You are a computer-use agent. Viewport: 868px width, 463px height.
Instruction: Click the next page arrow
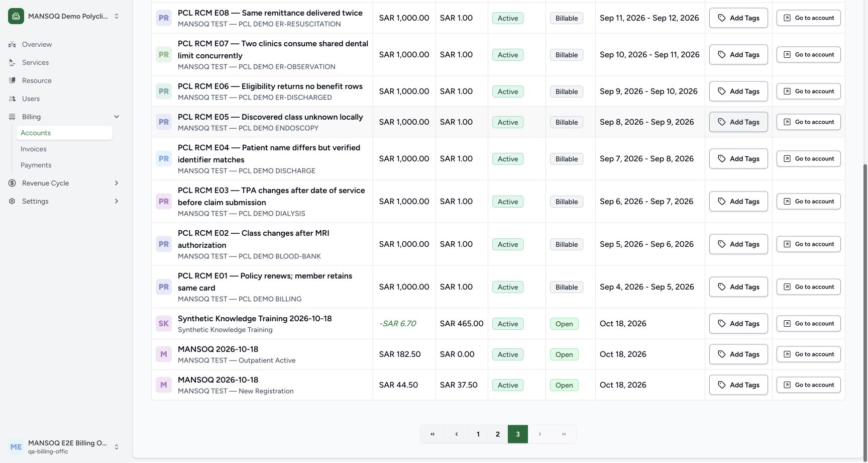(x=540, y=434)
